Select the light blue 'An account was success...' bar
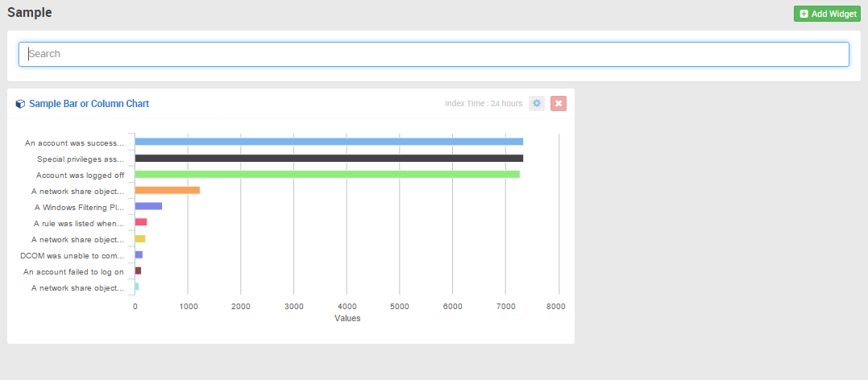868x380 pixels. point(329,142)
